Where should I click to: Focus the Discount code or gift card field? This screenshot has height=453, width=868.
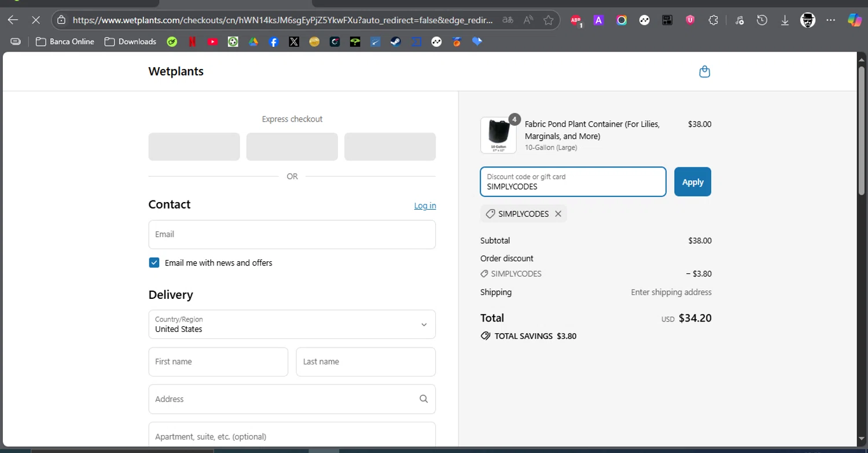click(573, 182)
